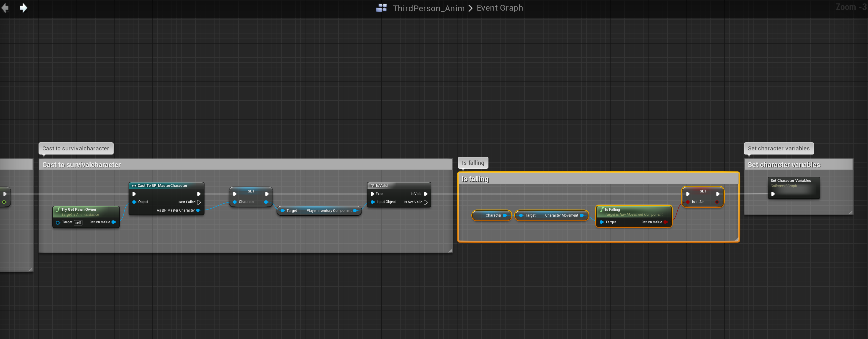Viewport: 868px width, 339px height.
Task: Click the blueprint graph icon beside ThirdPerson_Anim
Action: click(x=381, y=8)
